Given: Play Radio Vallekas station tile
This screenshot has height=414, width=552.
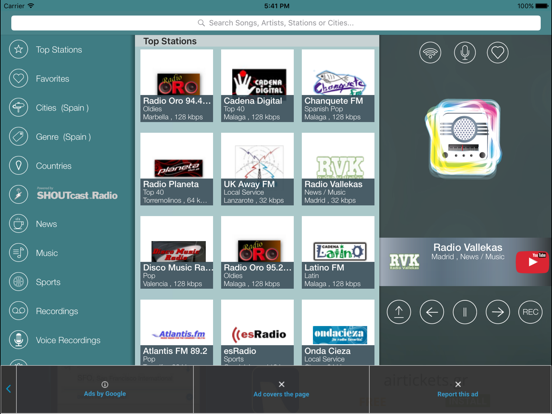Looking at the screenshot, I should (338, 169).
